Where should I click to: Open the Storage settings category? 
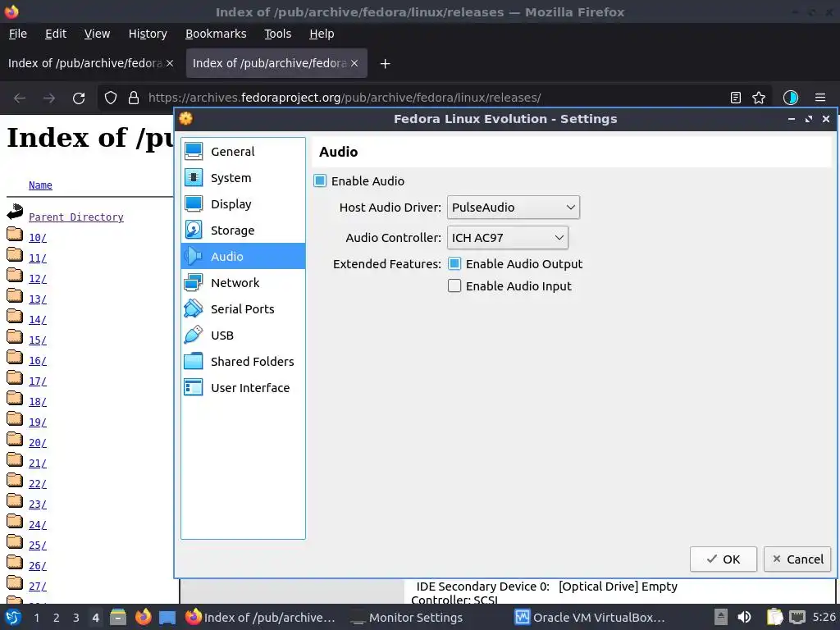(243, 231)
